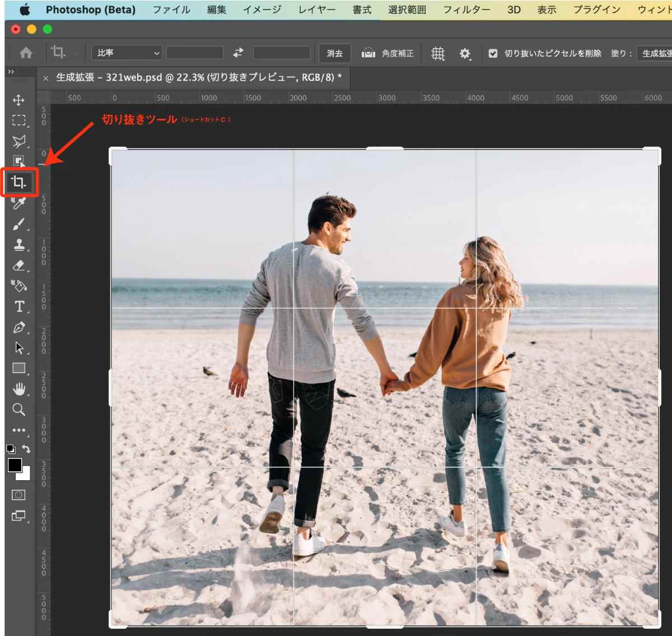Select the Pen tool
Viewport: 672px width, 636px height.
(x=18, y=327)
